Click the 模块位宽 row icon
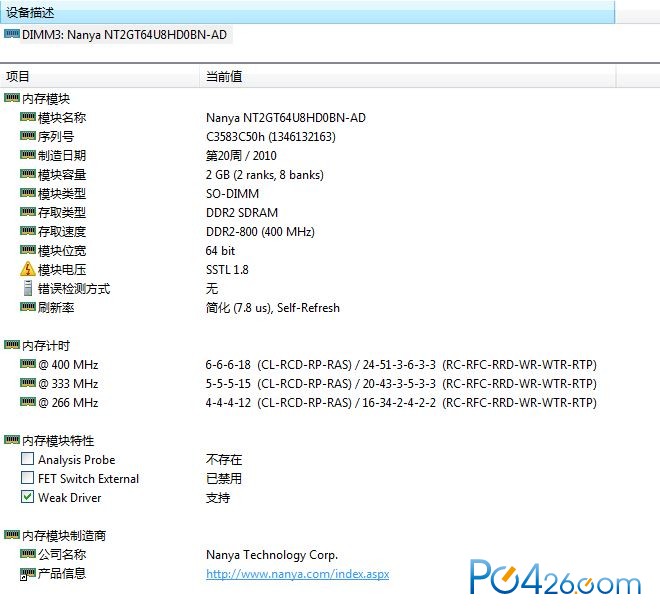This screenshot has height=613, width=660. tap(28, 250)
